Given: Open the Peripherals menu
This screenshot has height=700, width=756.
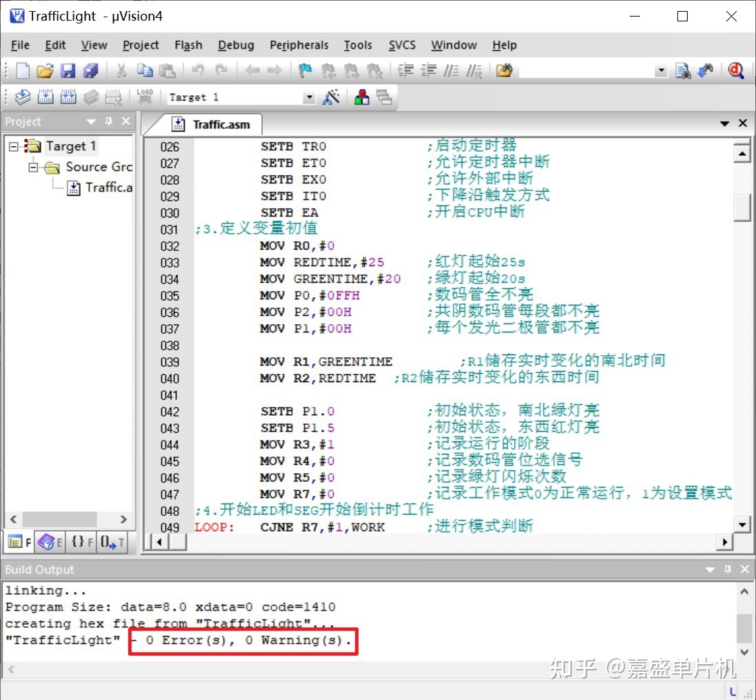Looking at the screenshot, I should 299,45.
